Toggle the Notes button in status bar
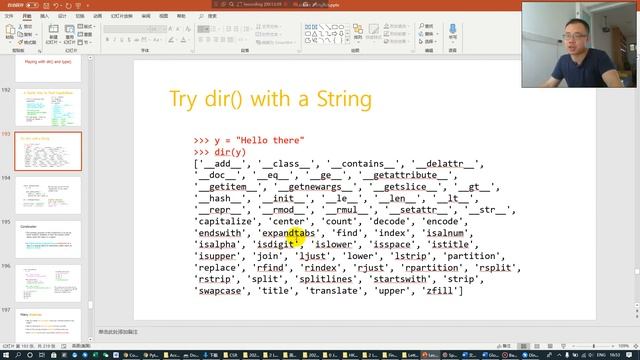640x360 pixels. click(503, 346)
